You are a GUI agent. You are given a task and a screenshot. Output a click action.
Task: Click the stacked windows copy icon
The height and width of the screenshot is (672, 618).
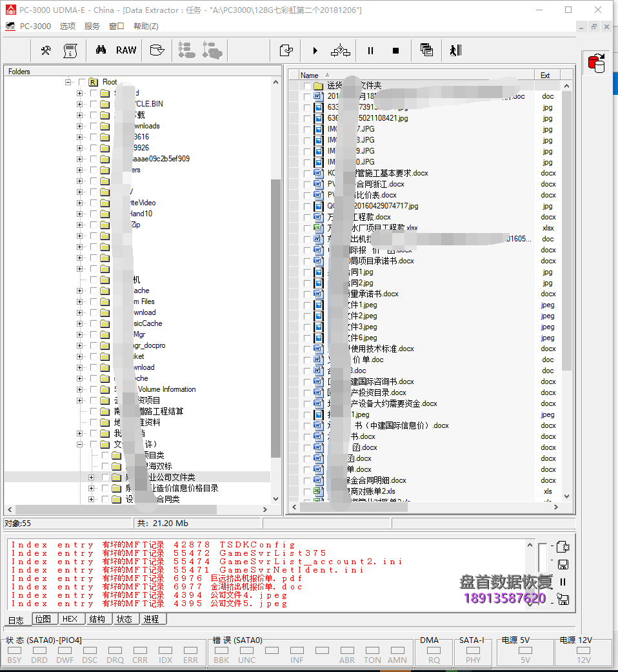pos(426,50)
